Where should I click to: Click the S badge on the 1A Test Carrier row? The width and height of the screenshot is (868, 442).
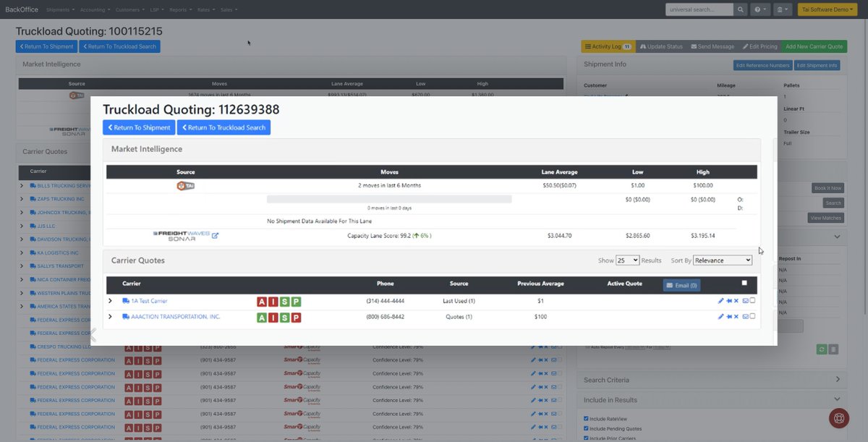click(284, 302)
